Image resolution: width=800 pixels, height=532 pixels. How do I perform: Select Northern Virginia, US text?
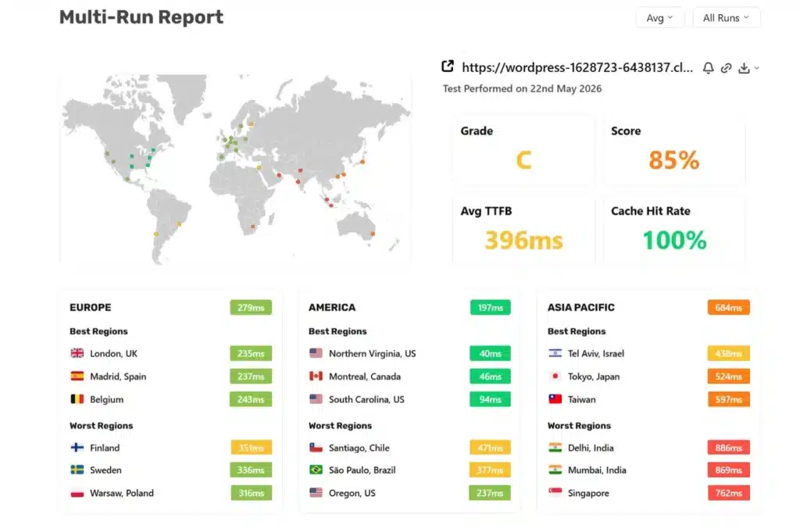click(372, 353)
